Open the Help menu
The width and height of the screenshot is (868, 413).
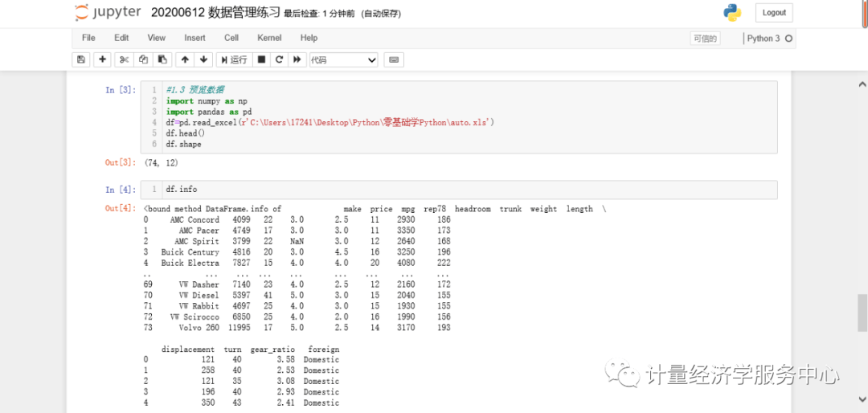pyautogui.click(x=309, y=38)
